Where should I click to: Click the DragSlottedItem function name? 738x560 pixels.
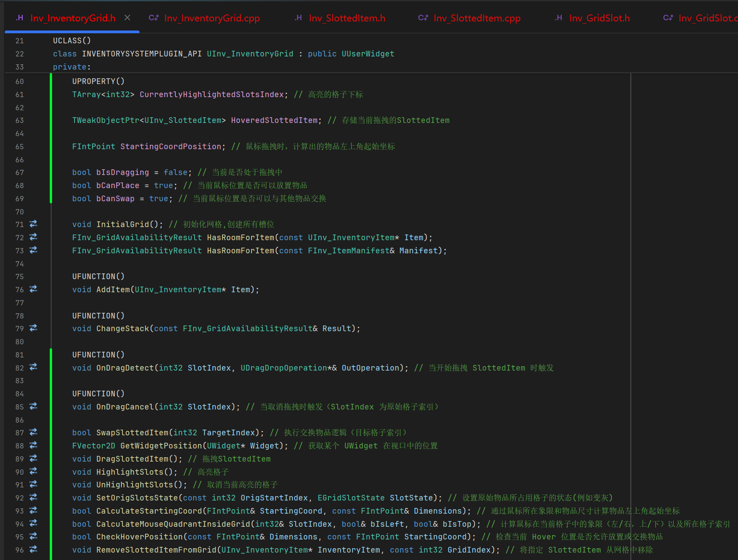133,459
